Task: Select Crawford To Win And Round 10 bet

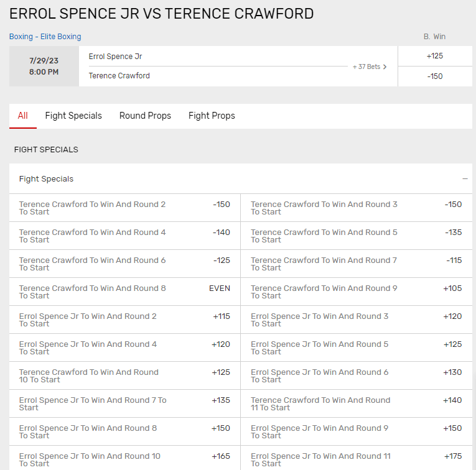Action: click(x=125, y=376)
